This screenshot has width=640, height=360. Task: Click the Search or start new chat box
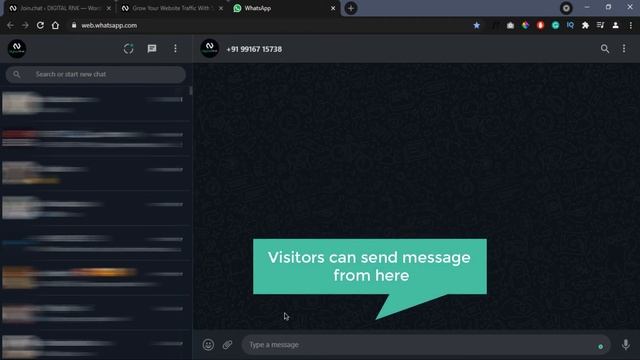(x=96, y=74)
